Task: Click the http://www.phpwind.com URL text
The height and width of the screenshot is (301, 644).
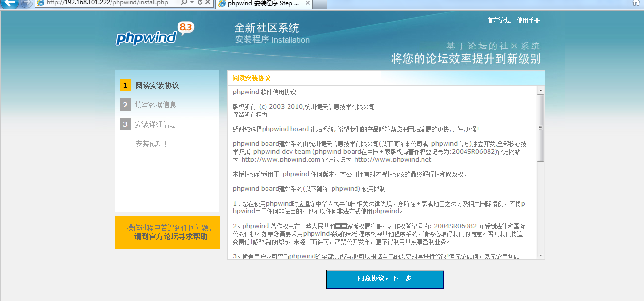Action: coord(281,159)
